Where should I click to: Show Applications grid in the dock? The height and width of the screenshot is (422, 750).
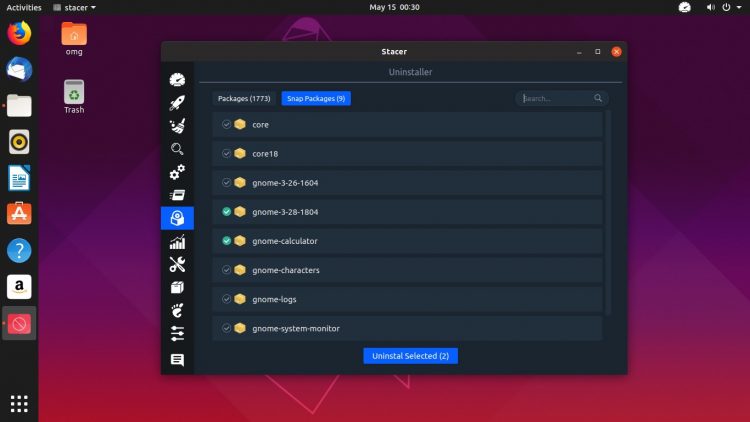pyautogui.click(x=19, y=404)
